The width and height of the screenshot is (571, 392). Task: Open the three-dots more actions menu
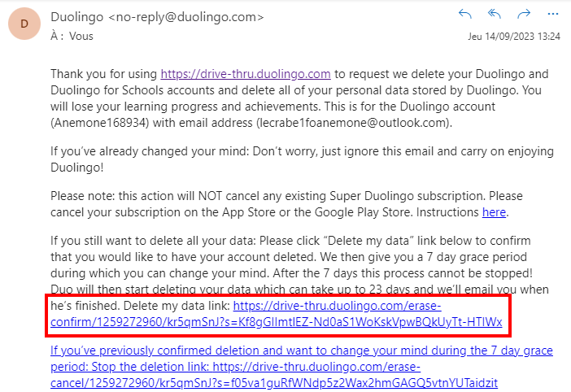point(553,14)
